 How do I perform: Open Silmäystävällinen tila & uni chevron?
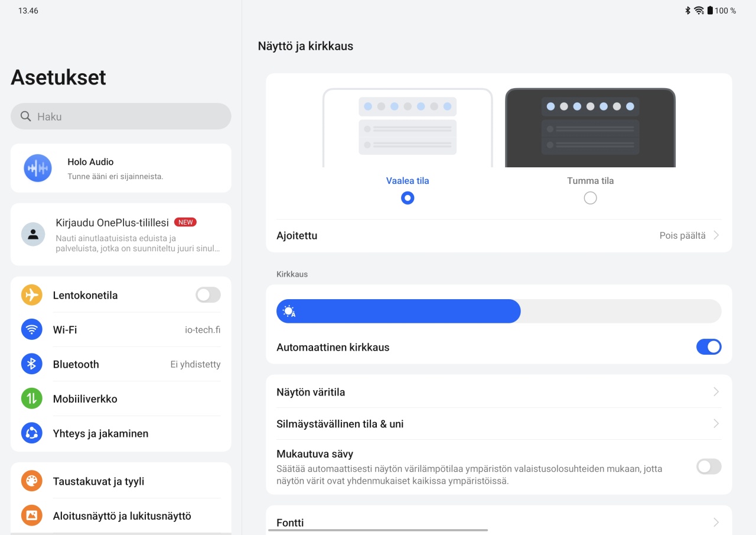pyautogui.click(x=716, y=424)
